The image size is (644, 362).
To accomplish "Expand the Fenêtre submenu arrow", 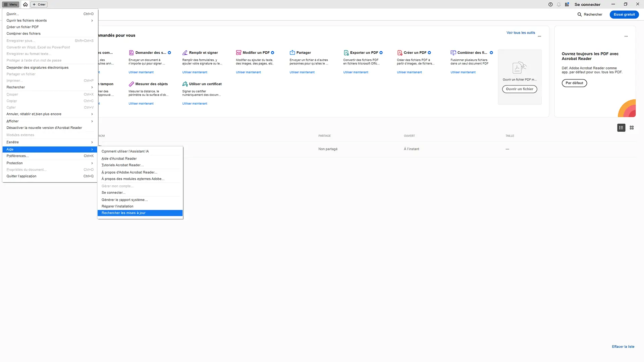I will (x=92, y=142).
